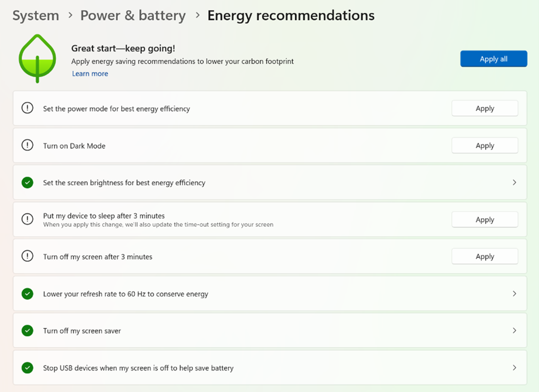Viewport: 539px width, 392px height.
Task: Expand the Stop USB devices recommendation
Action: (514, 368)
